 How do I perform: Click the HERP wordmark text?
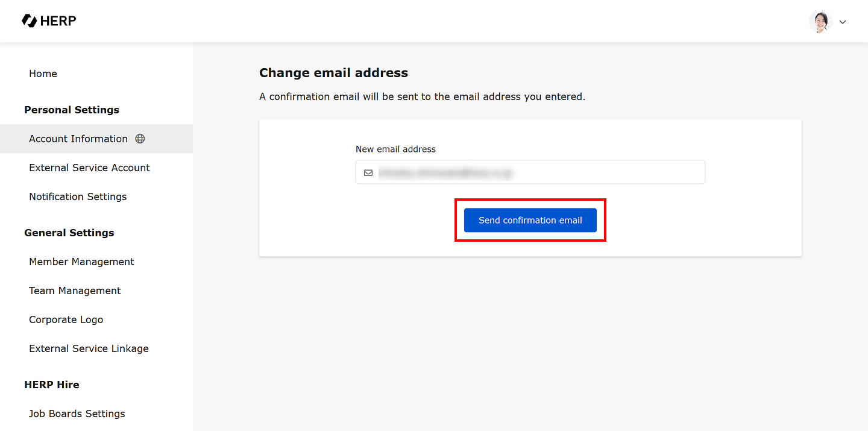tap(58, 21)
